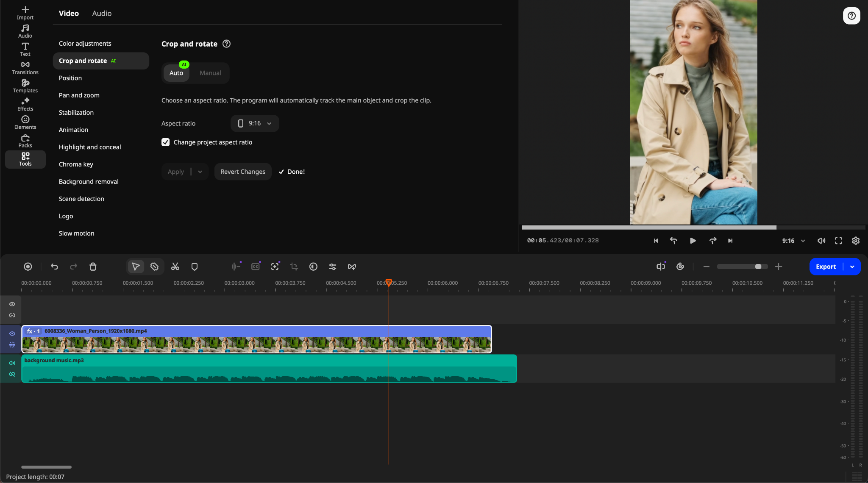Split clip with the scissors icon
868x483 pixels.
pos(175,266)
